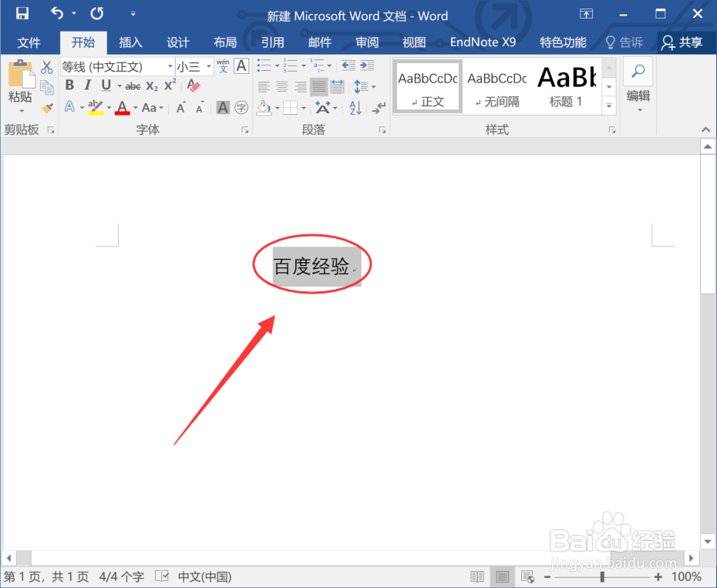Click the 告诉 tell-me search box
The image size is (717, 588).
click(624, 42)
